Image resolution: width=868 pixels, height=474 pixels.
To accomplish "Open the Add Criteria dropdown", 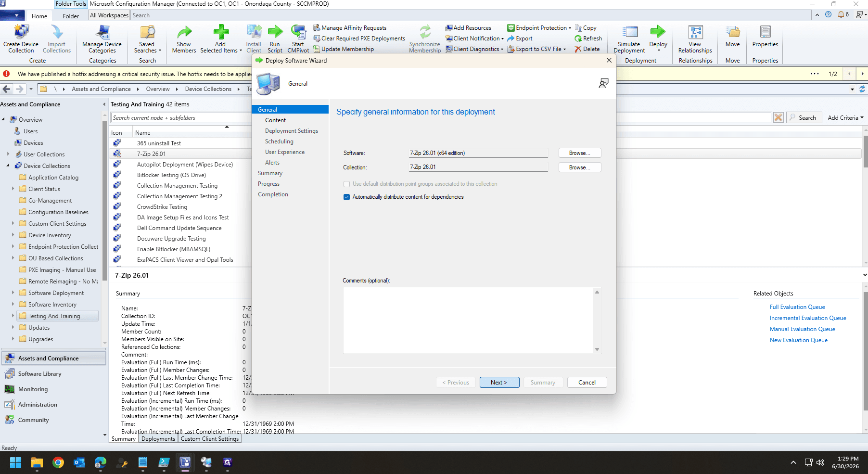I will coord(845,117).
